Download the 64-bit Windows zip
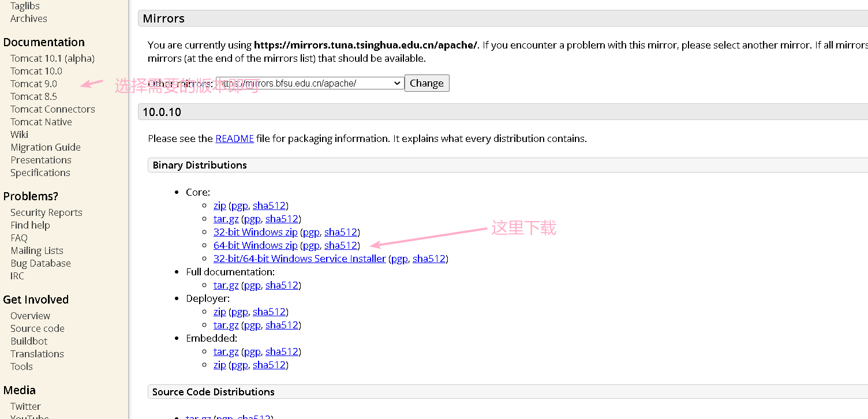 pos(255,245)
